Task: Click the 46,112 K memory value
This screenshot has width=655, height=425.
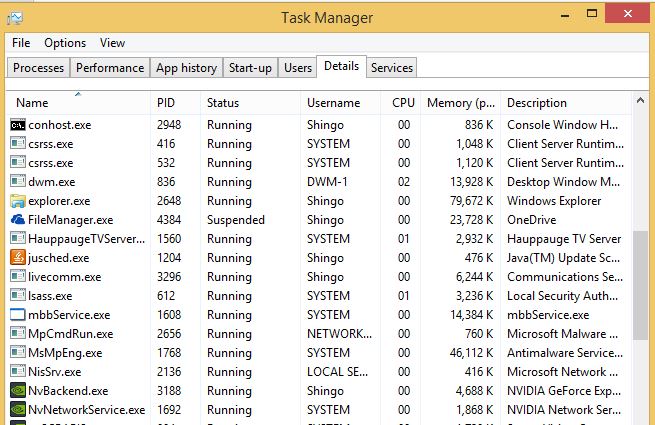Action: [472, 353]
